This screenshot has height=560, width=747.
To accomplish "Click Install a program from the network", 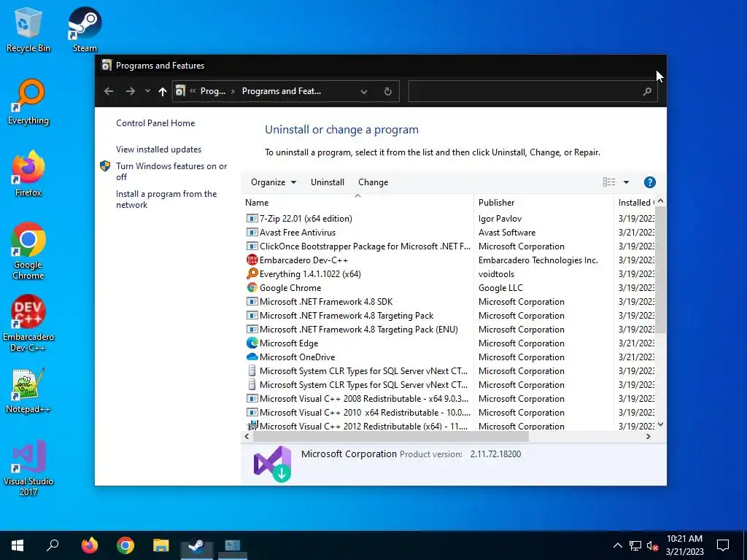I will [x=166, y=199].
